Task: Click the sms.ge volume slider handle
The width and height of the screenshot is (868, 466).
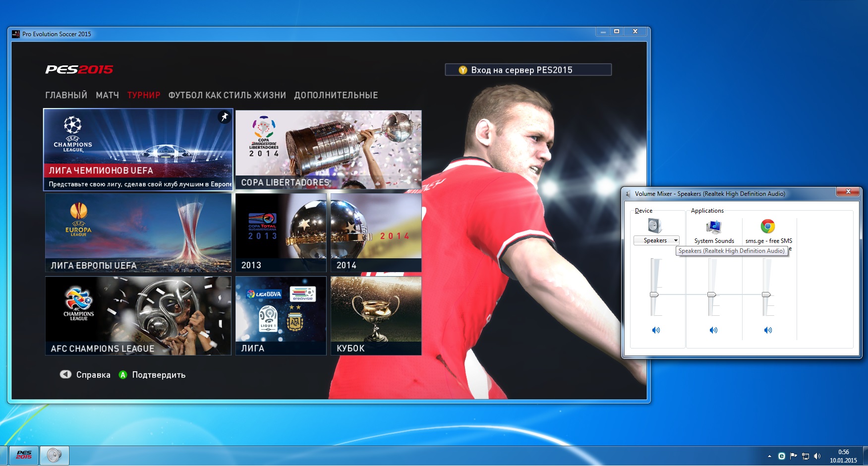Action: 766,294
